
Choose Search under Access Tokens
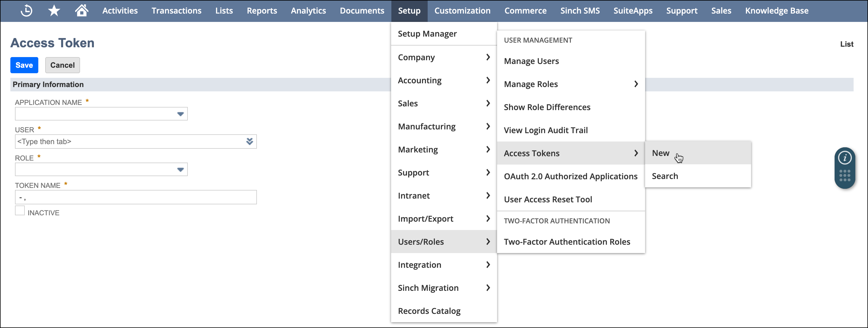698,176
